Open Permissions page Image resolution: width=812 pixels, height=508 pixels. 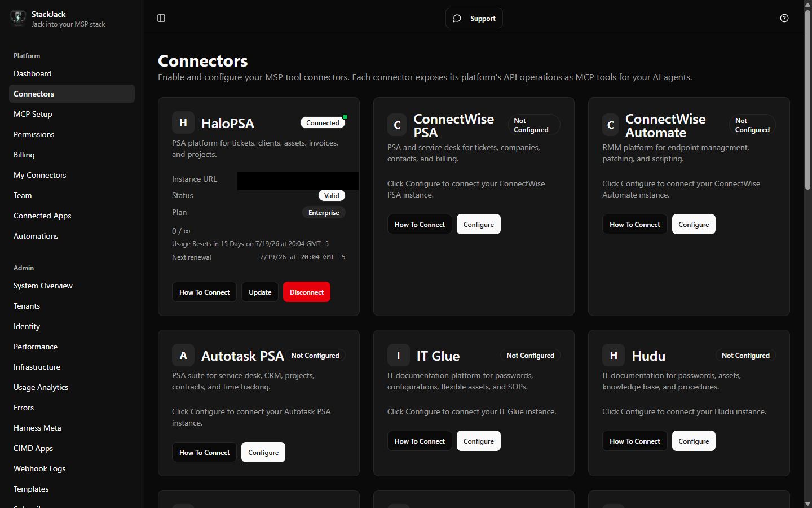(72, 134)
